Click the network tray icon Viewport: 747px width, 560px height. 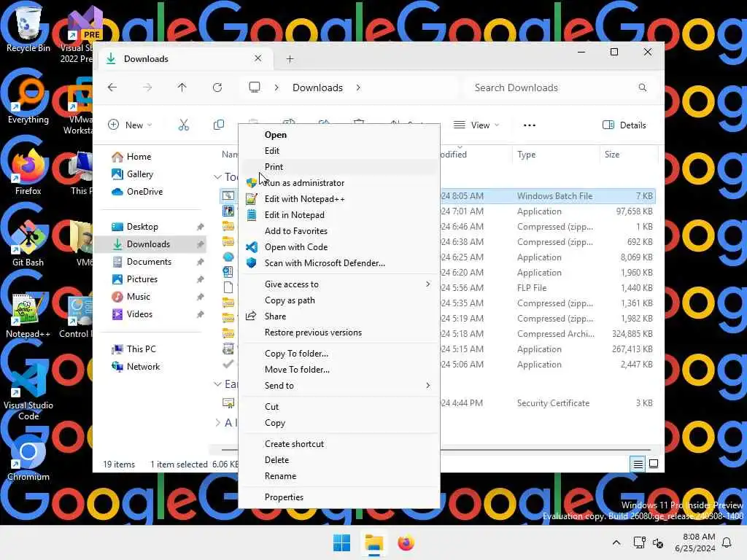coord(639,542)
